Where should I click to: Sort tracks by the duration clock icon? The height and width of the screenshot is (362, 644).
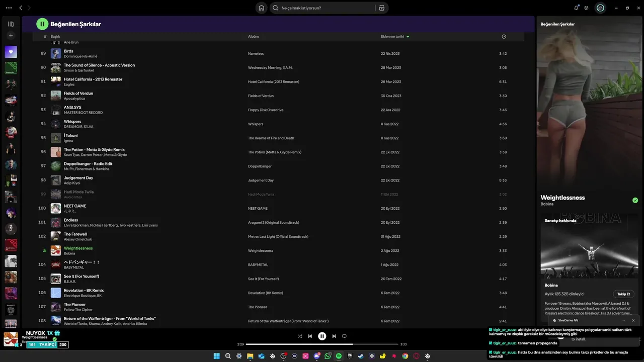click(504, 37)
